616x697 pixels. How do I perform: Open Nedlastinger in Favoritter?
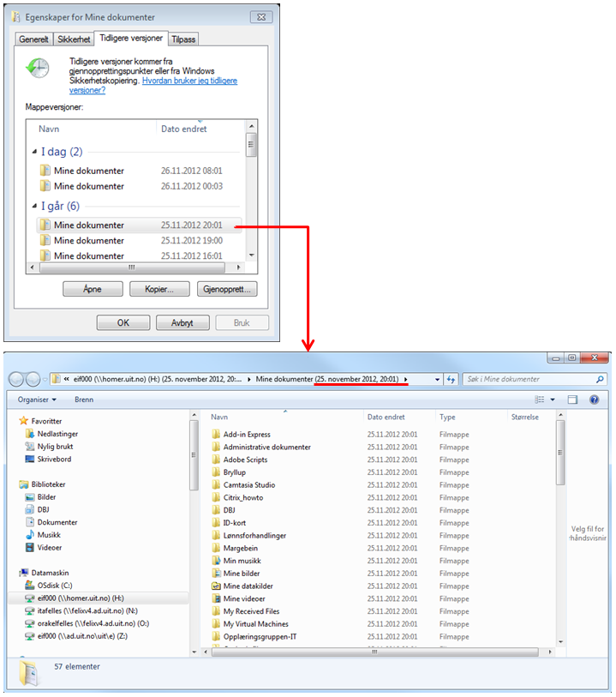point(57,434)
